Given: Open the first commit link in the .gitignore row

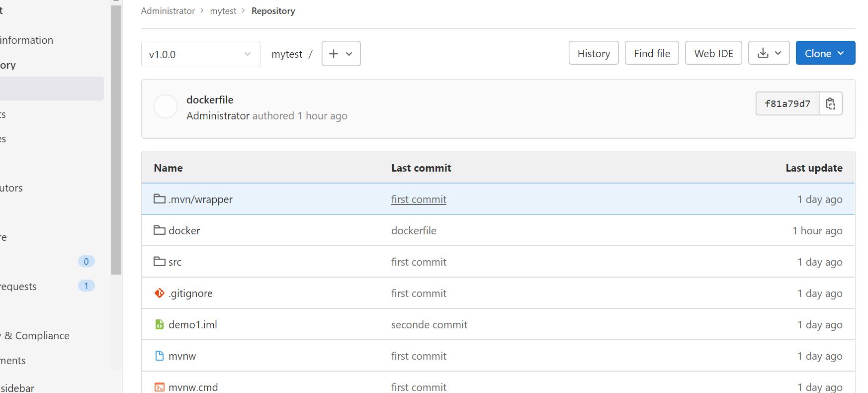Looking at the screenshot, I should click(x=419, y=294).
